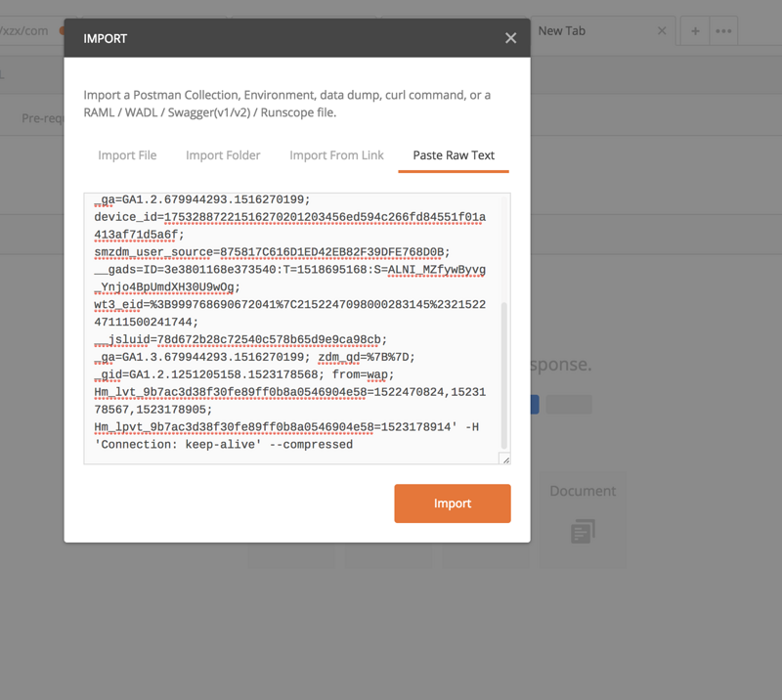Click the IMPORT dialog title

pyautogui.click(x=106, y=38)
